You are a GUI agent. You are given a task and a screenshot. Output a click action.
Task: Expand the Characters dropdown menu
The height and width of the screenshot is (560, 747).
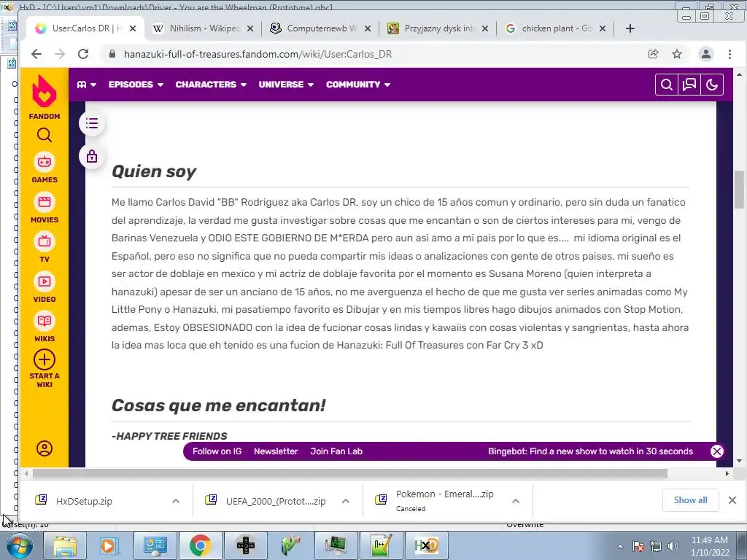pyautogui.click(x=211, y=85)
